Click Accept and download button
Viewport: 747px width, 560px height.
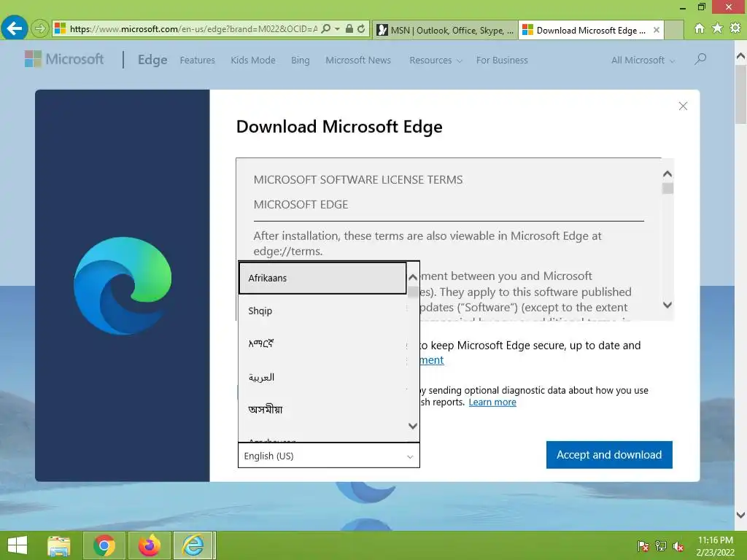pyautogui.click(x=609, y=455)
